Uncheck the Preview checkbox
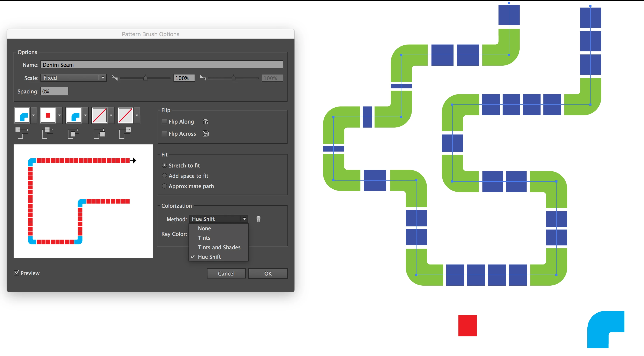Image resolution: width=644 pixels, height=356 pixels. (17, 273)
